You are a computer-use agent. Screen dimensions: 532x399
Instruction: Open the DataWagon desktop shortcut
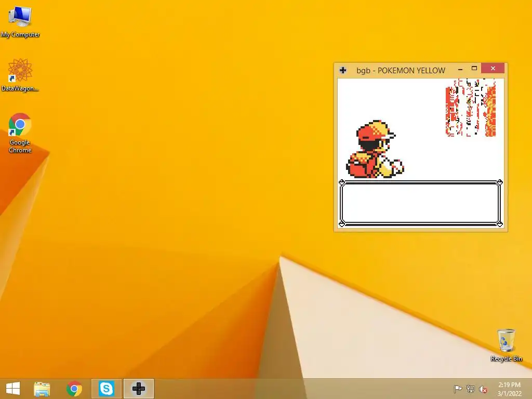(20, 75)
